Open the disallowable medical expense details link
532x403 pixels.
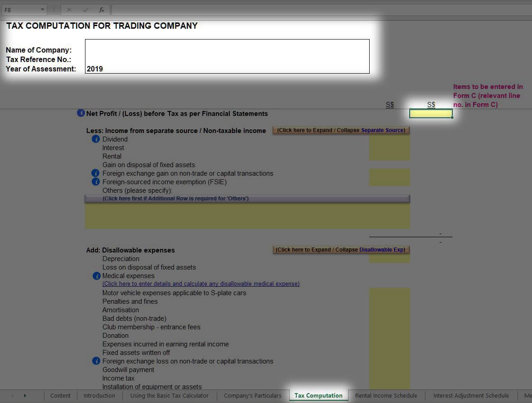201,284
